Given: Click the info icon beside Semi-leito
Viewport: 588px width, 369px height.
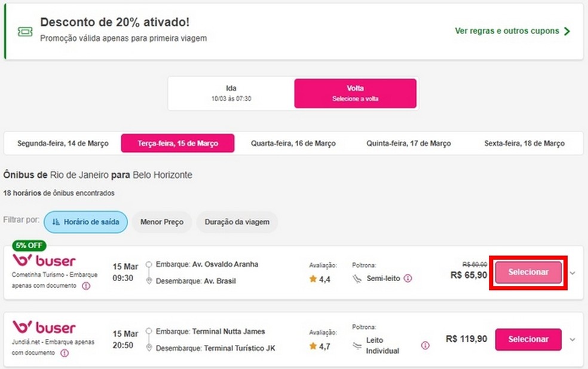Looking at the screenshot, I should pos(407,278).
